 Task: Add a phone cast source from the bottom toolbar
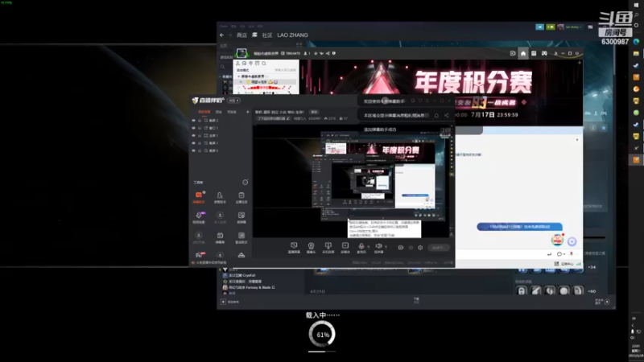click(328, 248)
